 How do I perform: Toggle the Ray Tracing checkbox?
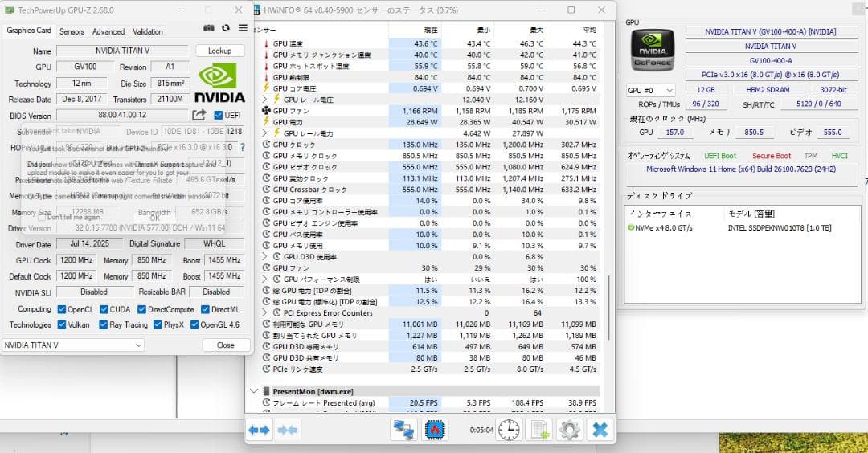point(104,324)
